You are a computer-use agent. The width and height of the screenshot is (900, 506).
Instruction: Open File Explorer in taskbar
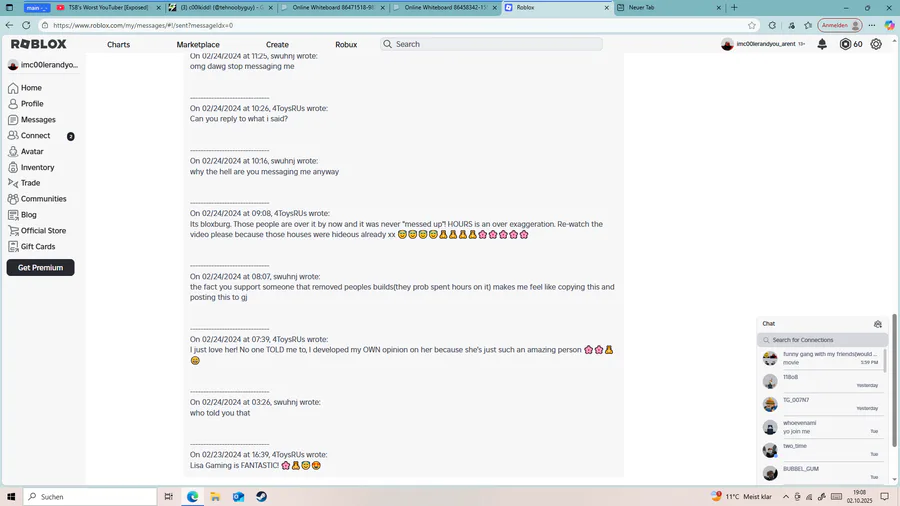pyautogui.click(x=215, y=497)
